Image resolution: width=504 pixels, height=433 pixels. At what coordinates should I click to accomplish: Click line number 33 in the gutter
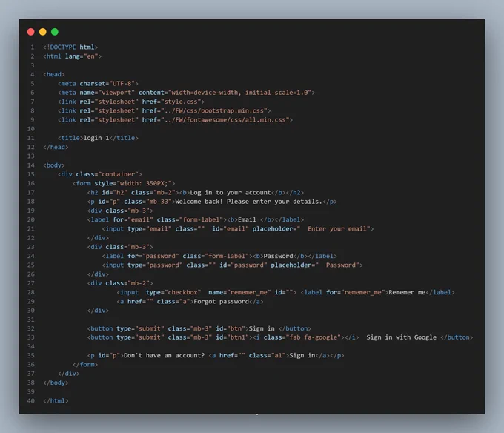(x=31, y=337)
